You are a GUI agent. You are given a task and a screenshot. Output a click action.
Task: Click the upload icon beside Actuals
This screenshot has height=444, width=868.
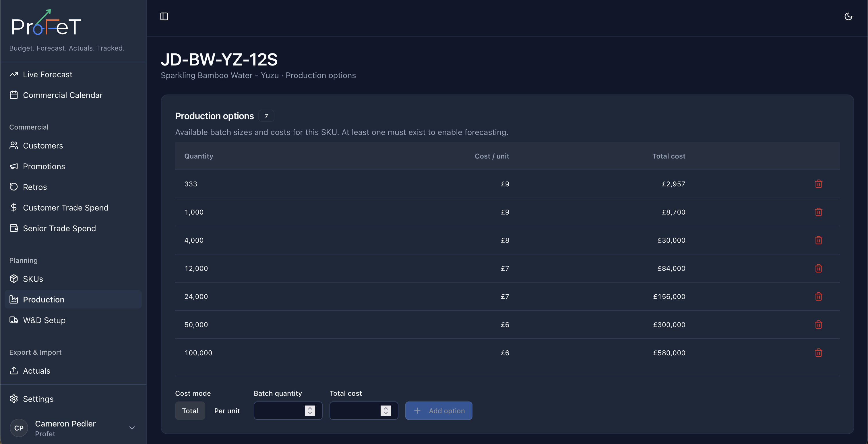pos(14,370)
